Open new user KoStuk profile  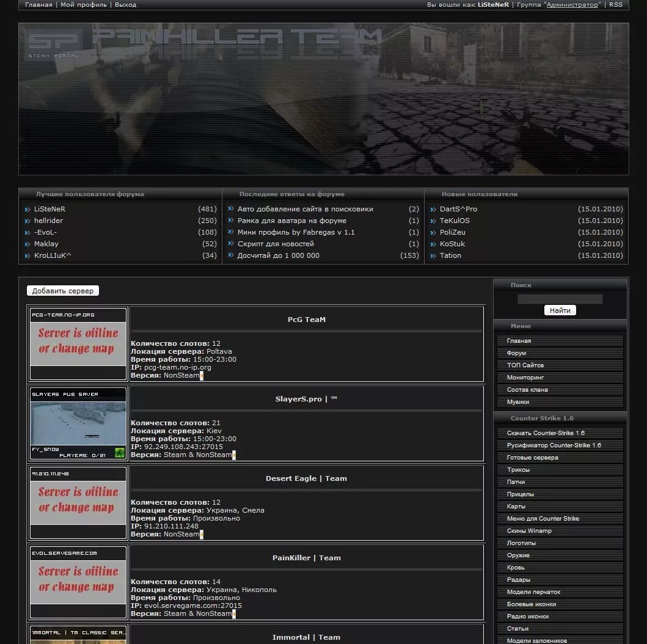coord(452,244)
